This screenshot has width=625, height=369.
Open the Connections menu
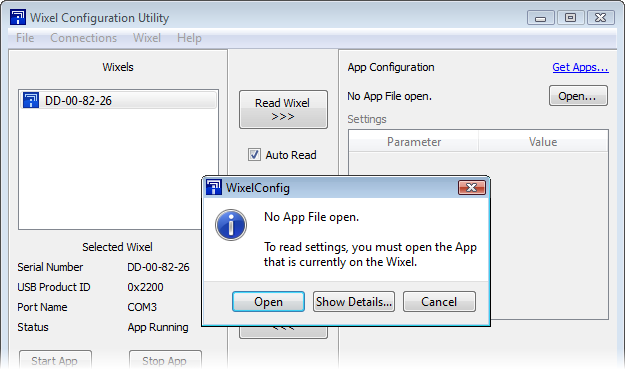(x=84, y=38)
